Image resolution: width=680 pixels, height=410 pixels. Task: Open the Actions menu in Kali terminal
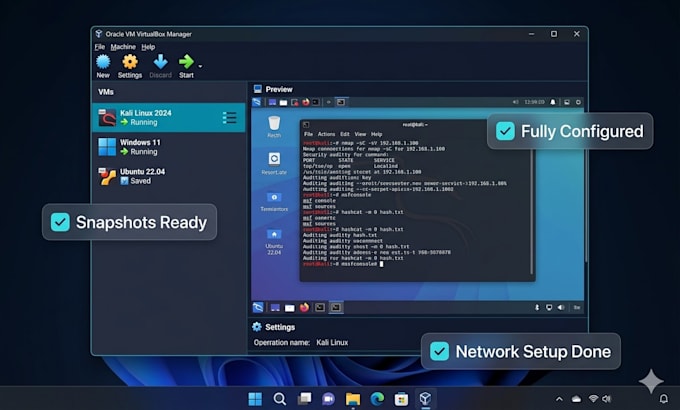(x=326, y=134)
